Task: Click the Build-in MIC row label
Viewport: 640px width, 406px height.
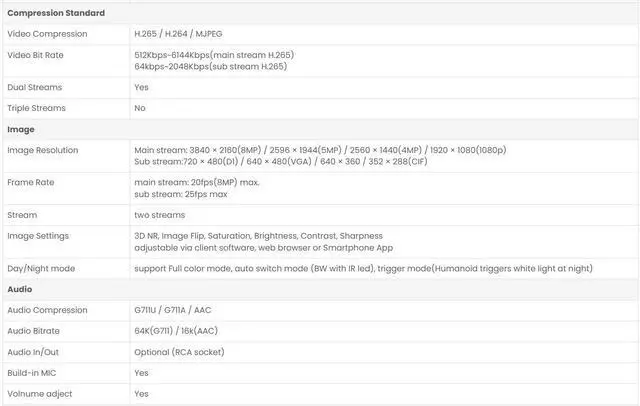Action: tap(33, 373)
